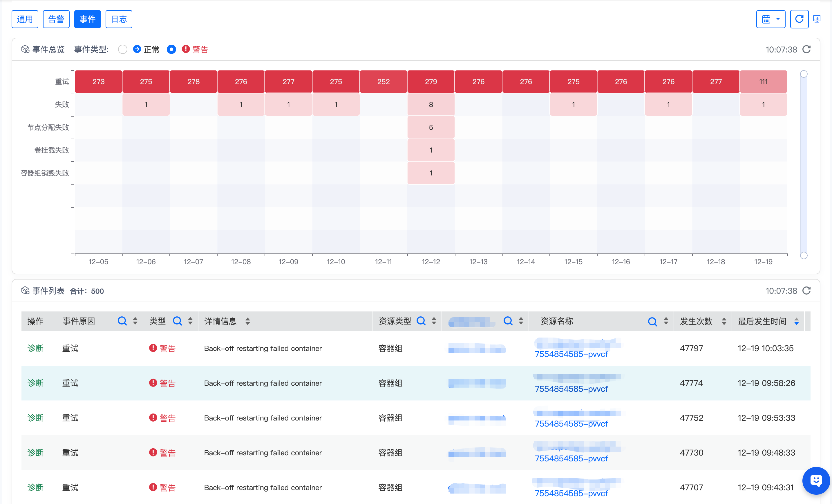Image resolution: width=832 pixels, height=504 pixels.
Task: Click the 资源类型 column search icon
Action: (x=421, y=321)
